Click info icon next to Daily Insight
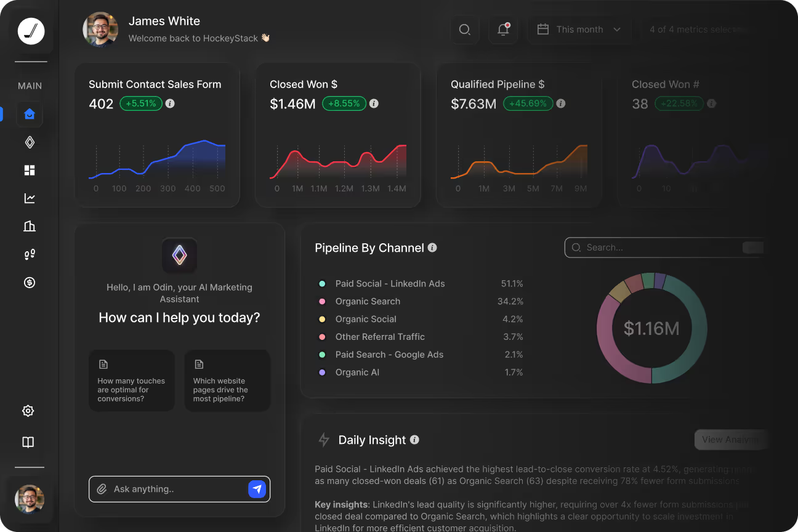 pos(414,440)
